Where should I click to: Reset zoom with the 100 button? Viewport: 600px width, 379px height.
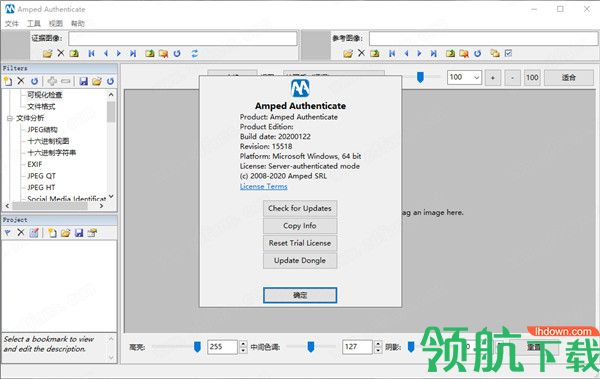(x=532, y=78)
